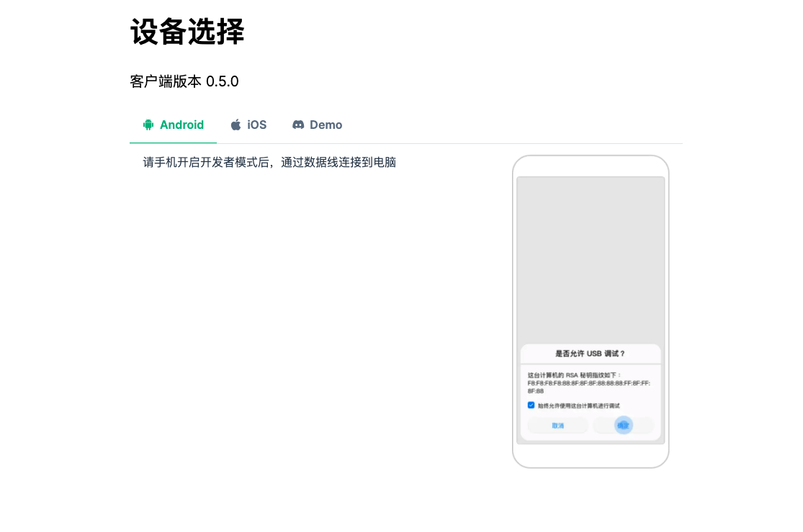Image resolution: width=803 pixels, height=532 pixels.
Task: Click the 客户端版本 0.5.0 text
Action: coord(184,81)
